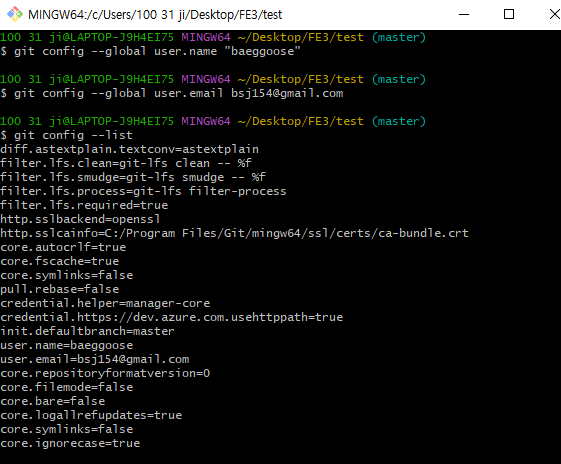Click the line filter.lfs.smudge=git-lfs smudge -- %f
Screen dimensions: 561x464
pyautogui.click(x=133, y=177)
